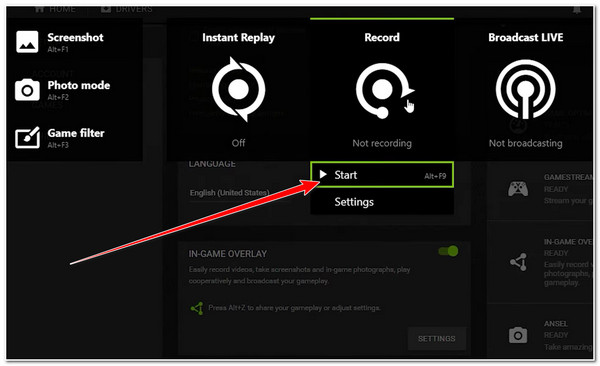The image size is (600, 366).
Task: Select the Photo mode label
Action: click(79, 85)
